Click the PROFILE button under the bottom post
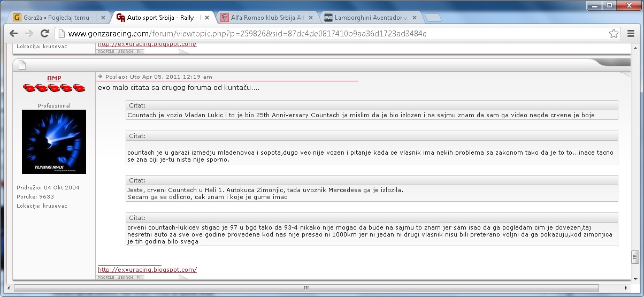This screenshot has height=297, width=644. coord(106,278)
